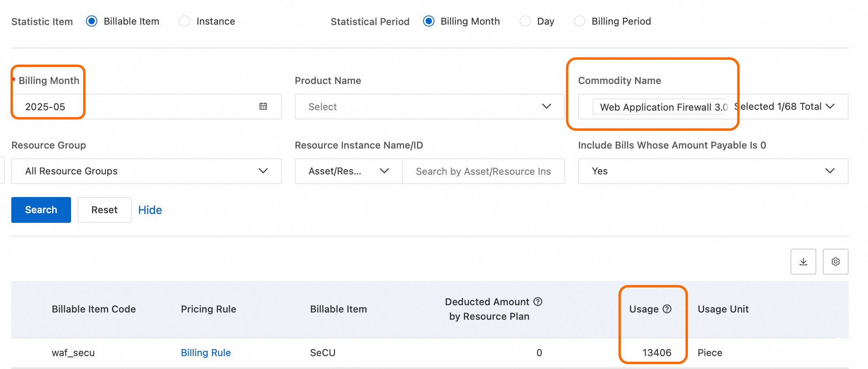
Task: Click the Reset button
Action: [x=104, y=210]
